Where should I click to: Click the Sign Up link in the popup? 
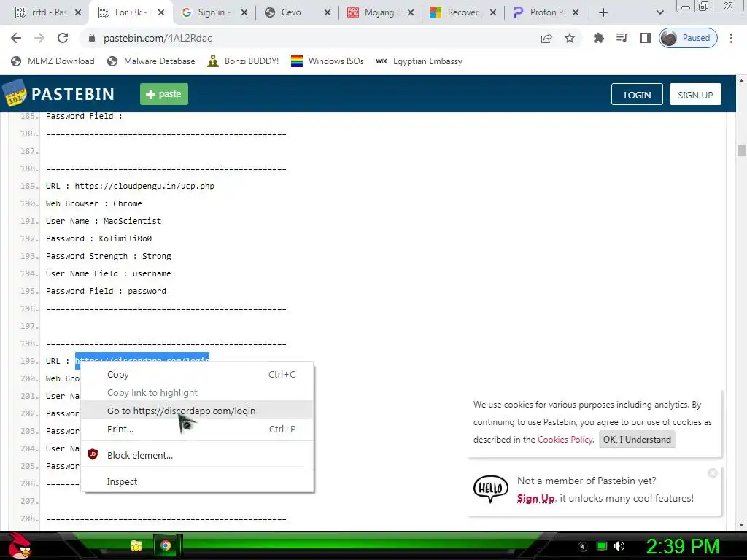(536, 498)
